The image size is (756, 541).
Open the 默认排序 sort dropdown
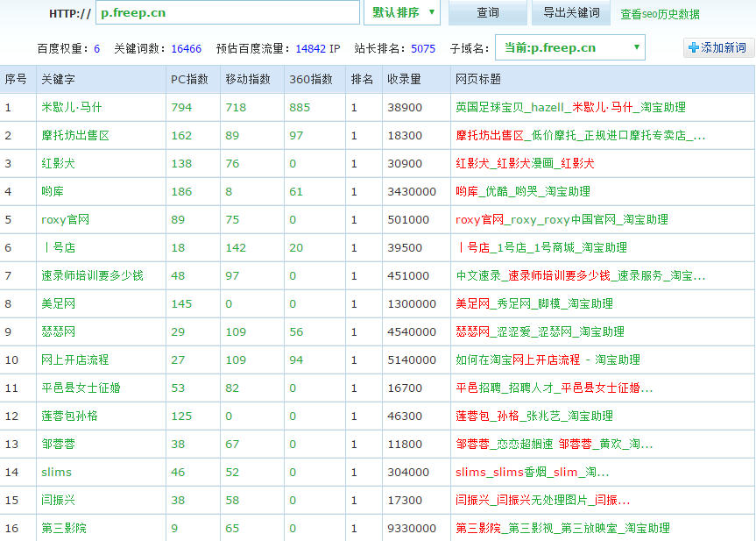click(401, 12)
